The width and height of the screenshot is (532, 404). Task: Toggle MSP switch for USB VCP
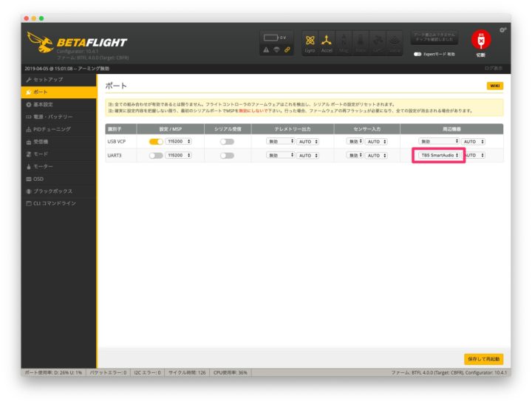(156, 141)
